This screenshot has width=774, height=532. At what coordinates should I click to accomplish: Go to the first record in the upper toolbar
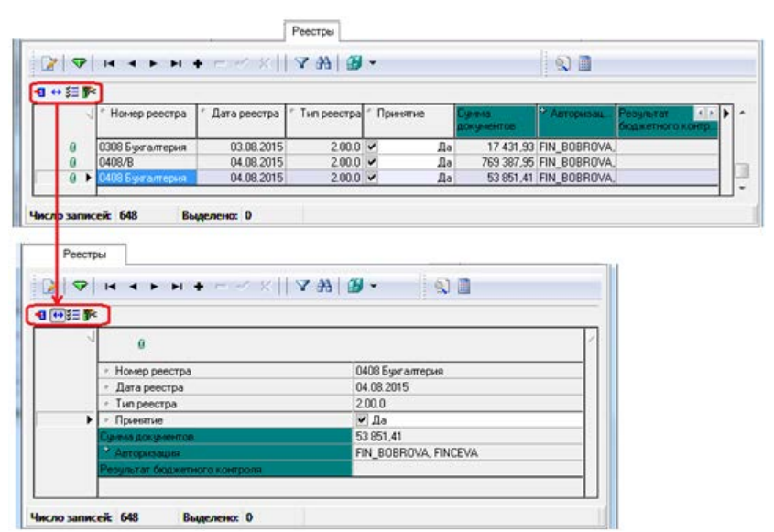pos(109,63)
